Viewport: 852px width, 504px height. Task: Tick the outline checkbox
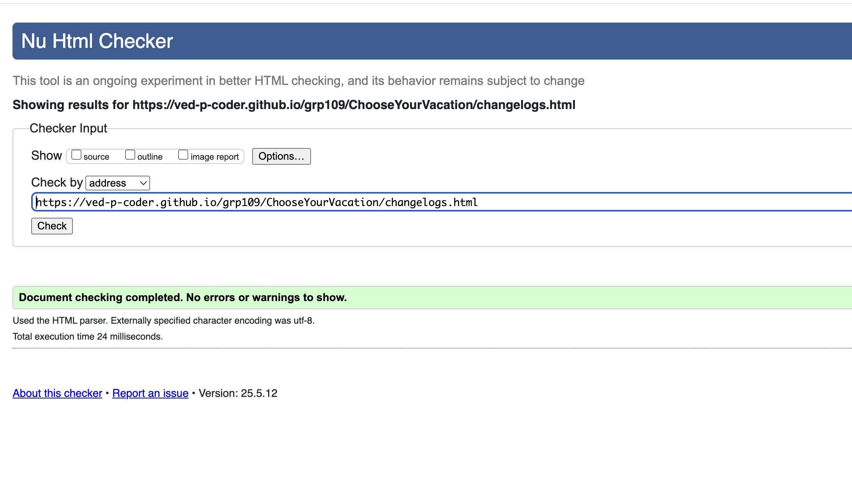pos(130,155)
